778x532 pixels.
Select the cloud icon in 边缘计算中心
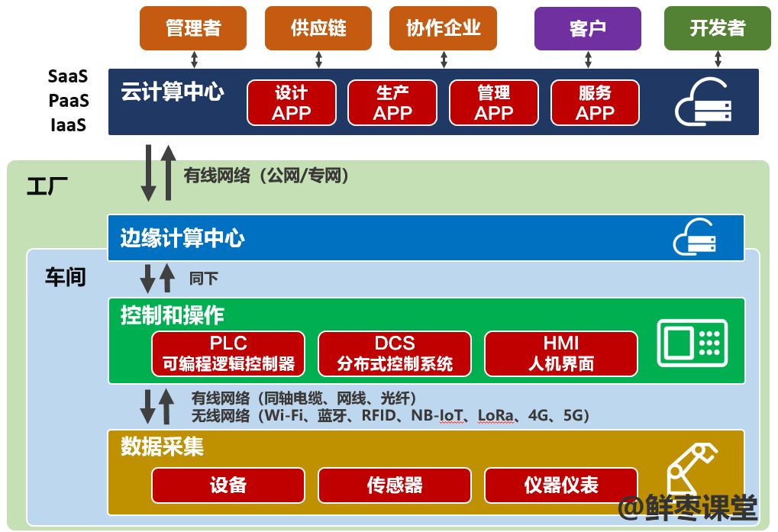pyautogui.click(x=693, y=237)
